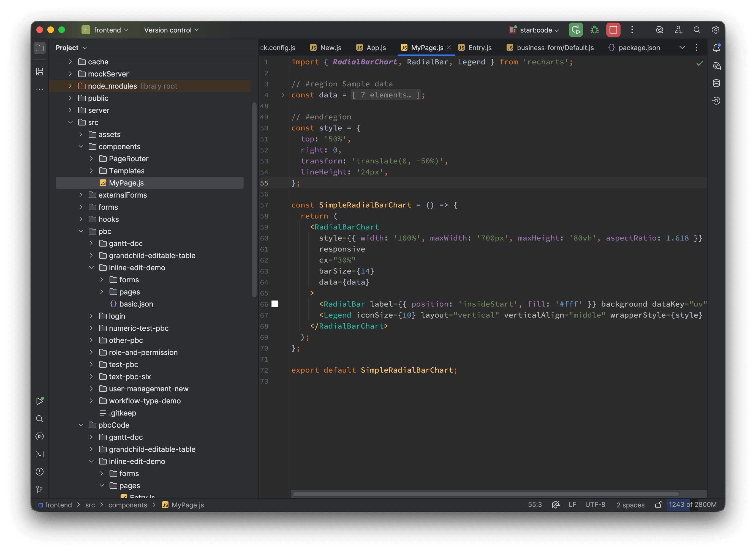756x552 pixels.
Task: Click the green inspections checkmark
Action: pyautogui.click(x=700, y=63)
